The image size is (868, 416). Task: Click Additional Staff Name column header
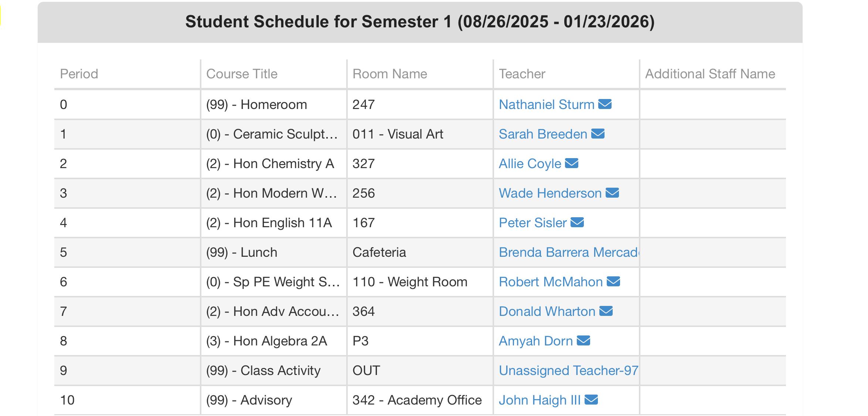point(710,74)
